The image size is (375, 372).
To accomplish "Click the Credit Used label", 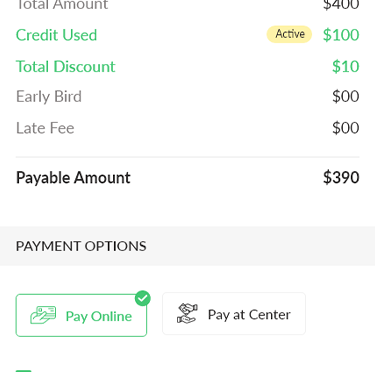I will (x=56, y=35).
